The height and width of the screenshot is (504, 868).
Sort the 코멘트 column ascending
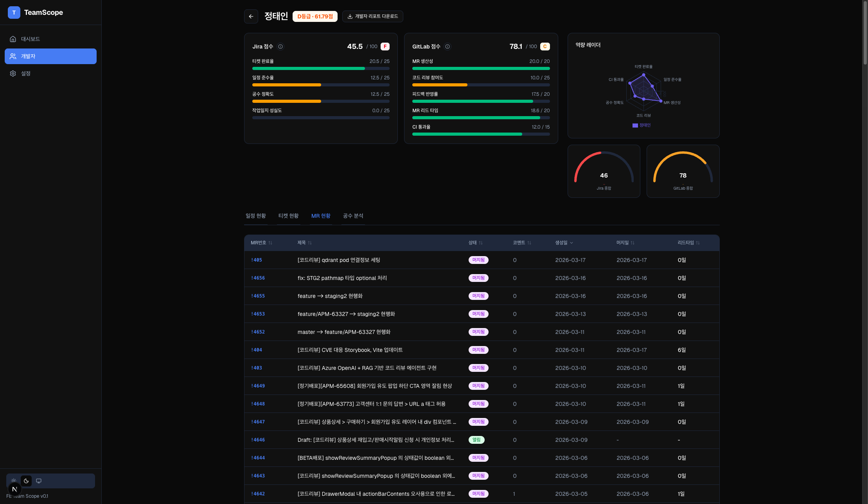522,242
